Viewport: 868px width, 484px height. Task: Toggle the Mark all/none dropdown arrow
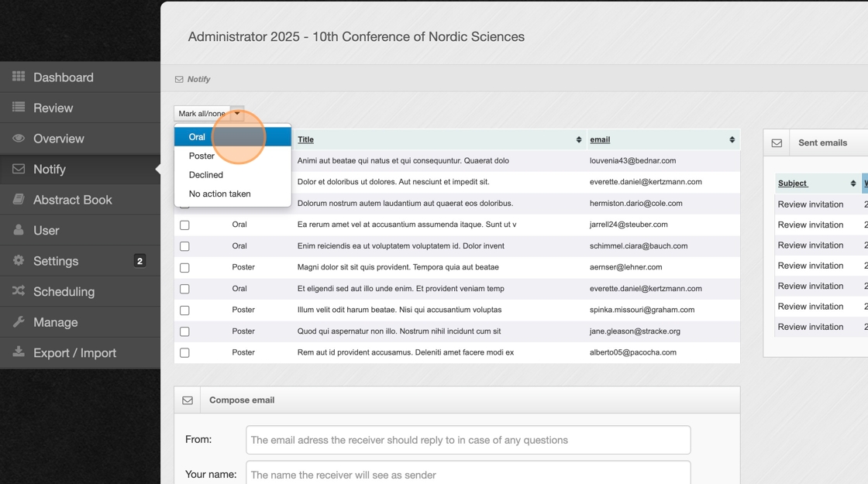(237, 114)
